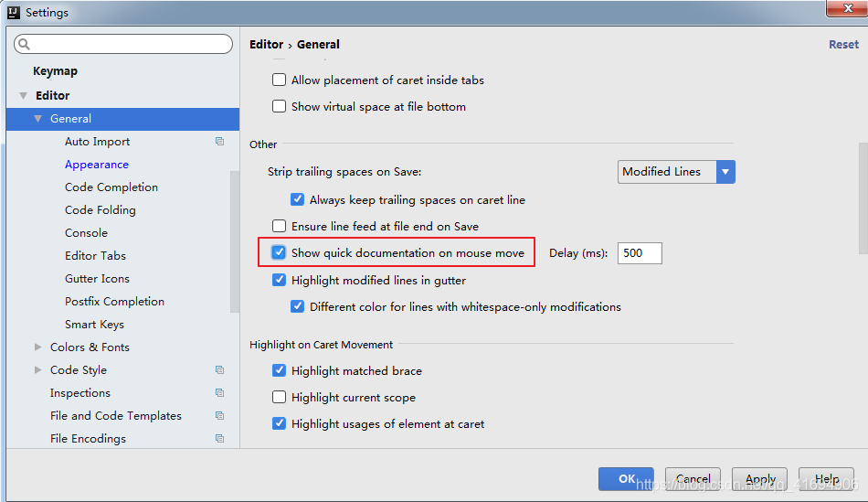Click the right panel vertical scrollbar
Image resolution: width=868 pixels, height=502 pixels.
pyautogui.click(x=863, y=198)
